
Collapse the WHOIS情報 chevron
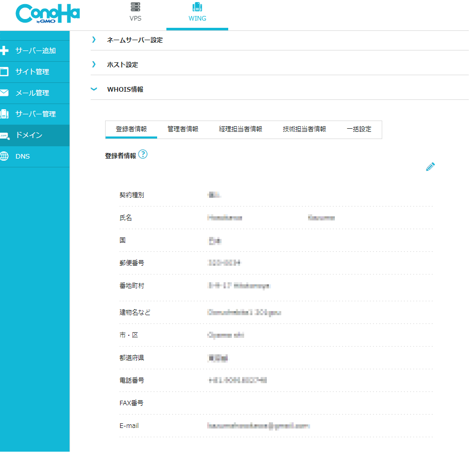tap(94, 89)
